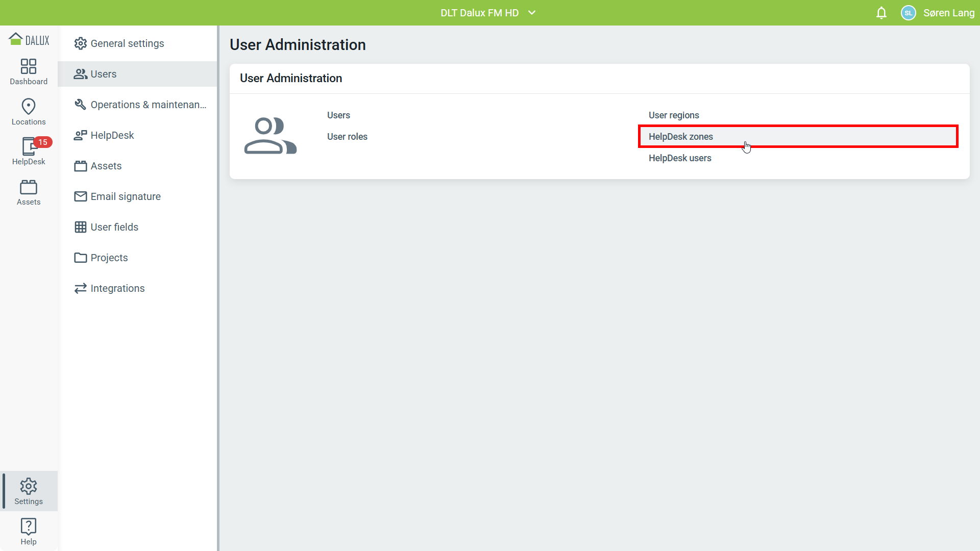Screen dimensions: 980x551
Task: Click the General settings gear icon
Action: click(81, 43)
